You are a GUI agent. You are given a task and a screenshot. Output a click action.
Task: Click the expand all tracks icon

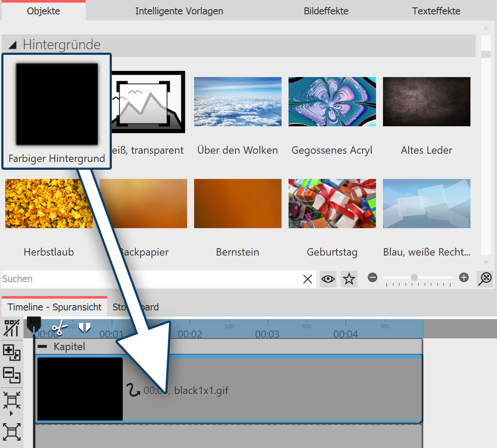[11, 352]
